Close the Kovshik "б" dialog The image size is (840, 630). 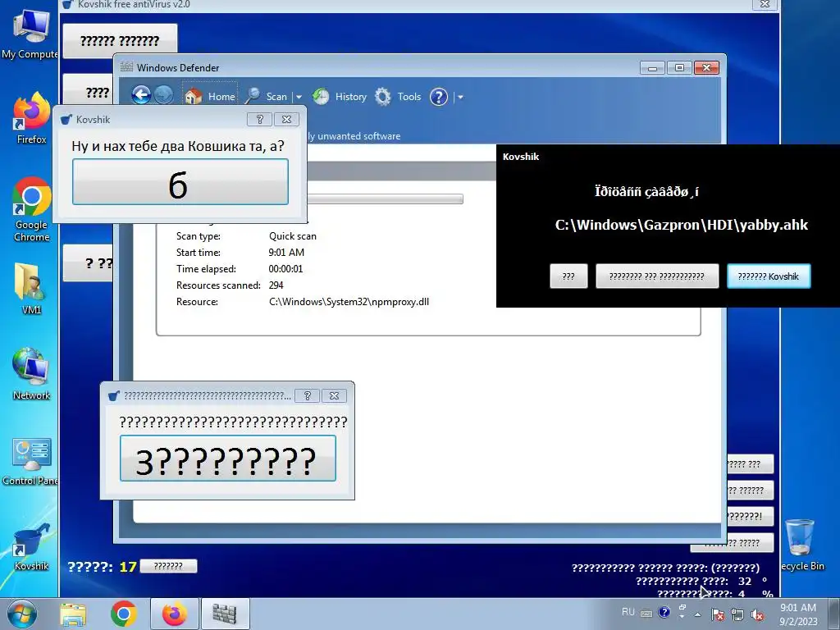click(x=286, y=120)
